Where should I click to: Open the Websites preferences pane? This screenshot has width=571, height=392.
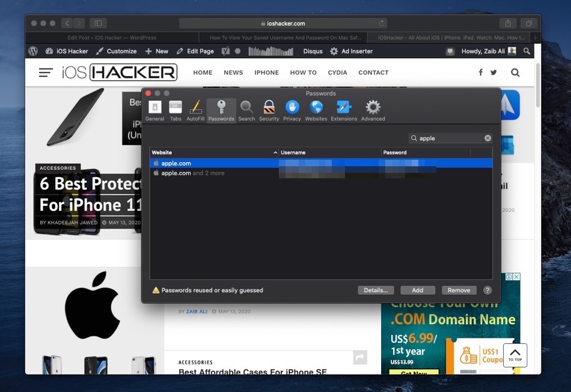(316, 110)
